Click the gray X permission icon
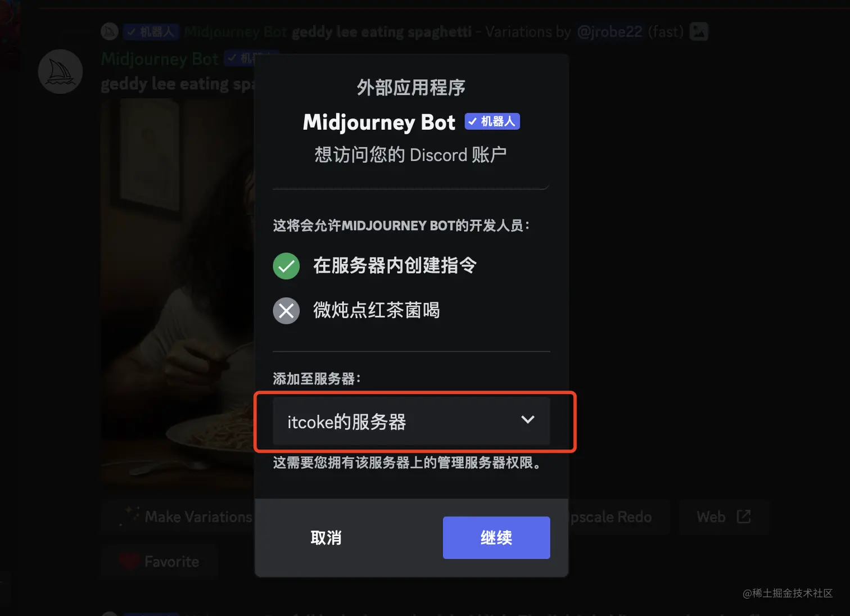The image size is (850, 616). tap(286, 310)
